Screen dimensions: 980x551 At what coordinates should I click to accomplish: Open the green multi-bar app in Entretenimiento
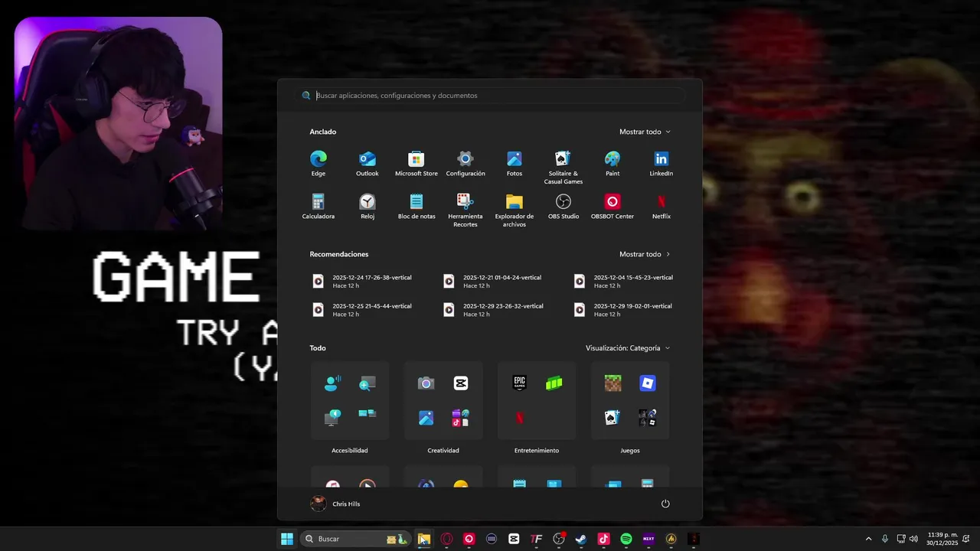point(554,383)
